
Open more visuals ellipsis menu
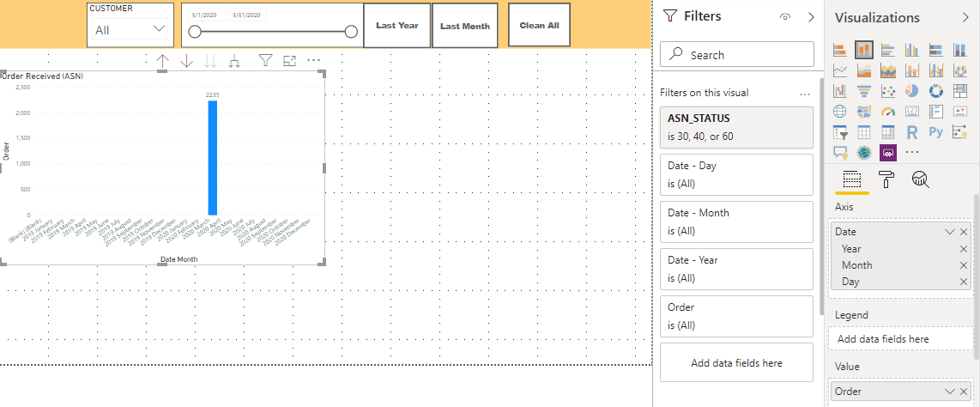(x=912, y=152)
